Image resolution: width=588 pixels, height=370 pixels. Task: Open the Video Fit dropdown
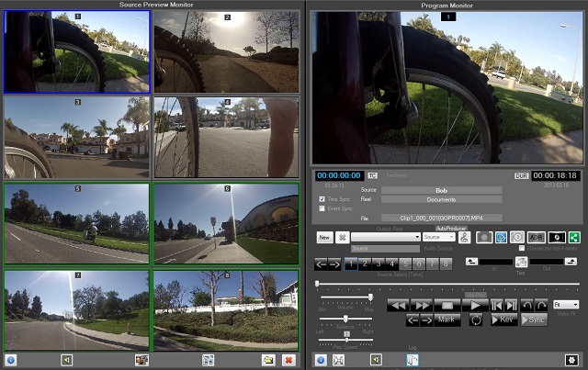(566, 305)
